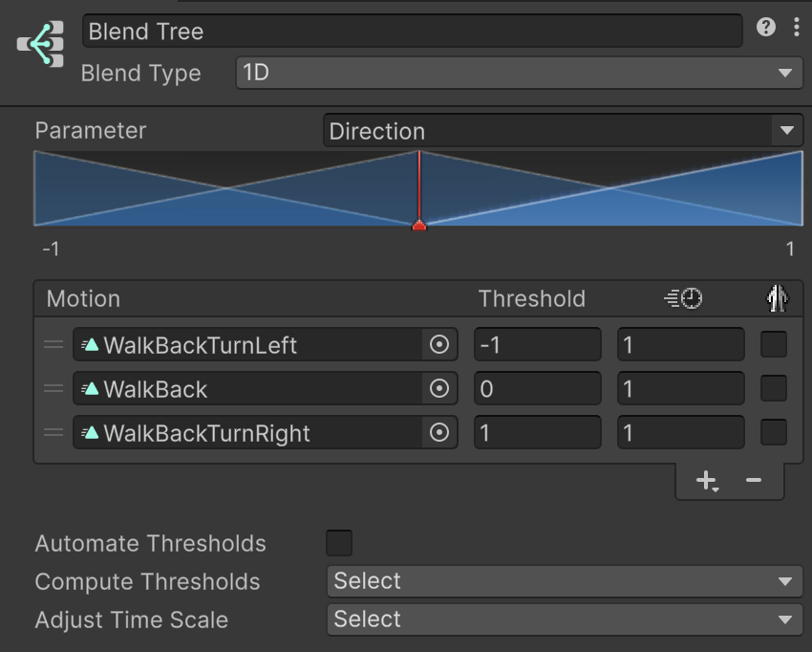Click the WalkBackTurnLeft row drag handle
812x652 pixels.
point(53,344)
